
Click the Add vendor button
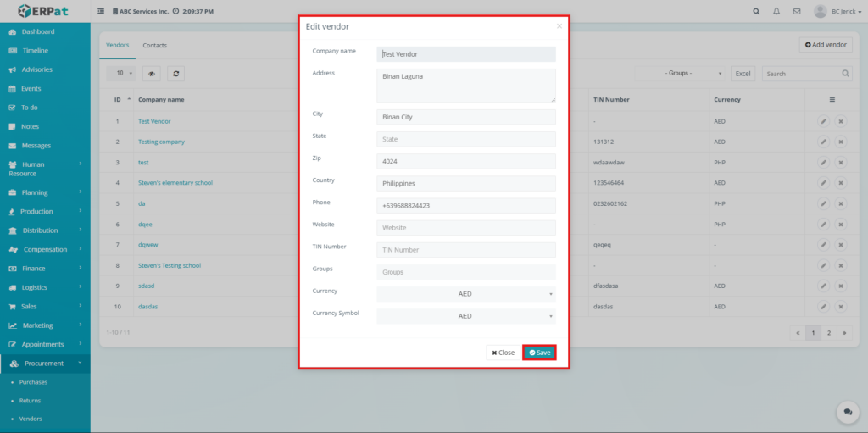point(826,45)
